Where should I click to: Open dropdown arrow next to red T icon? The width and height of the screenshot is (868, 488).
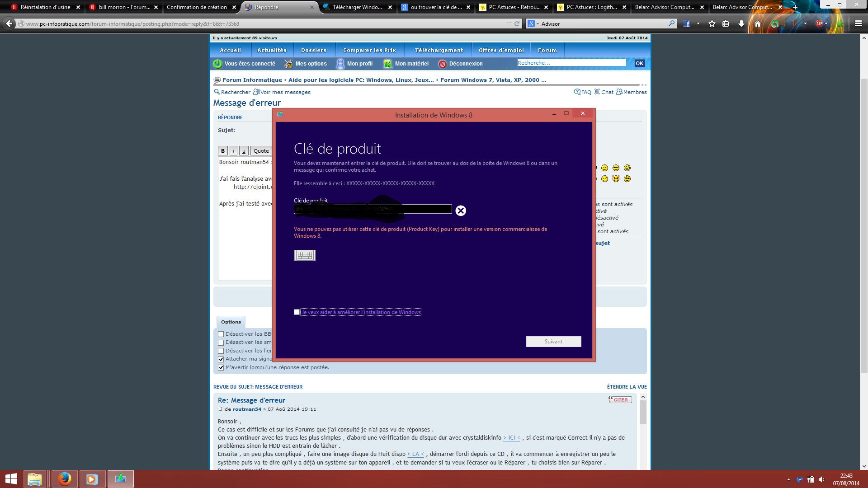click(805, 23)
